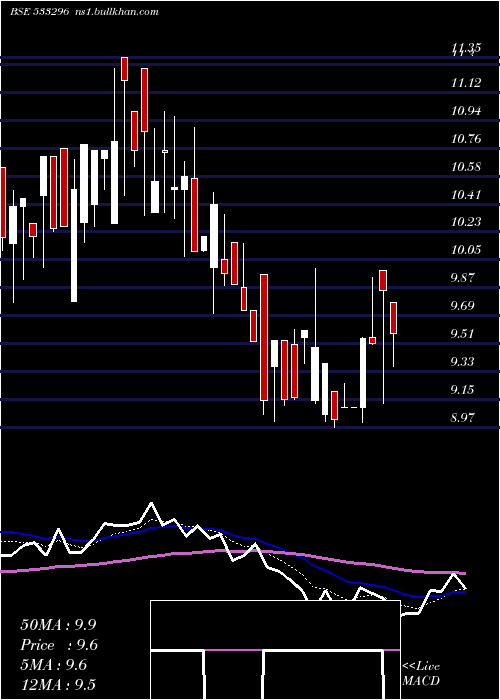This screenshot has height=700, width=500.
Task: Click the last red candle near 9.69
Action: (x=393, y=318)
